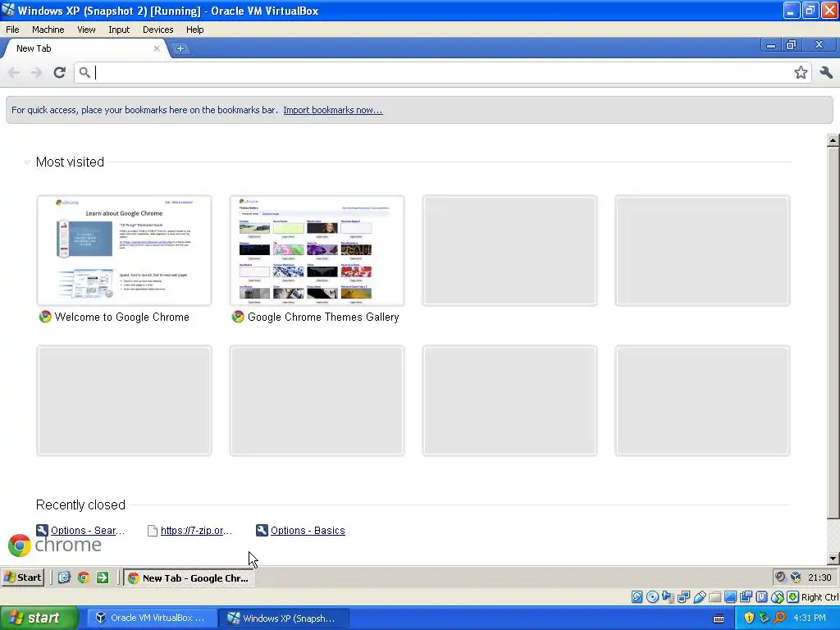The height and width of the screenshot is (630, 840).
Task: Click in the address bar input
Action: click(442, 72)
